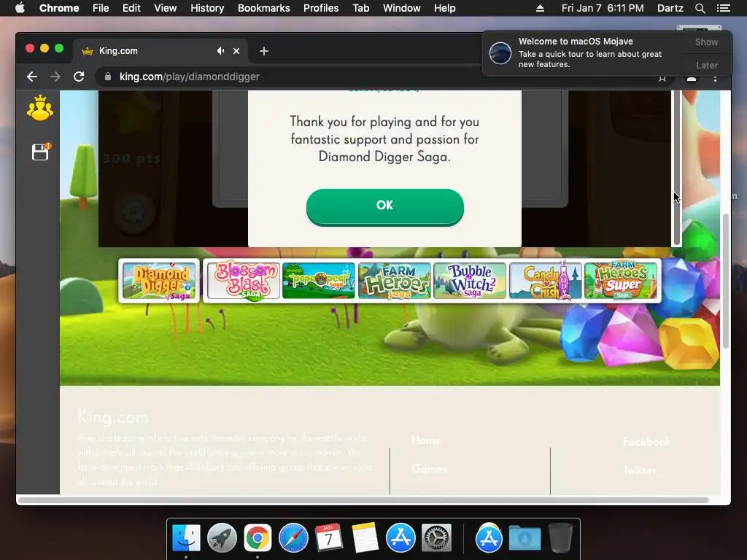
Task: Open the Home footer link
Action: [426, 440]
